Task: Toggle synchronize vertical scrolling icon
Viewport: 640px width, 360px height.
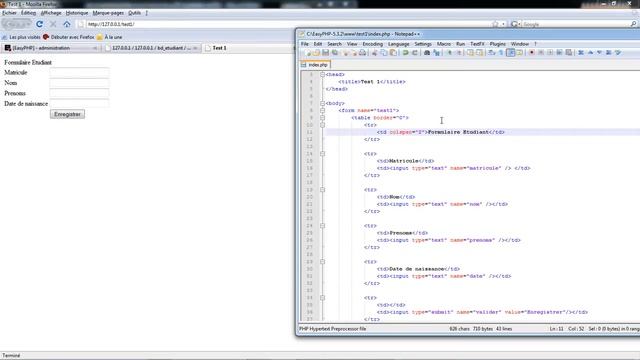Action: (470, 53)
